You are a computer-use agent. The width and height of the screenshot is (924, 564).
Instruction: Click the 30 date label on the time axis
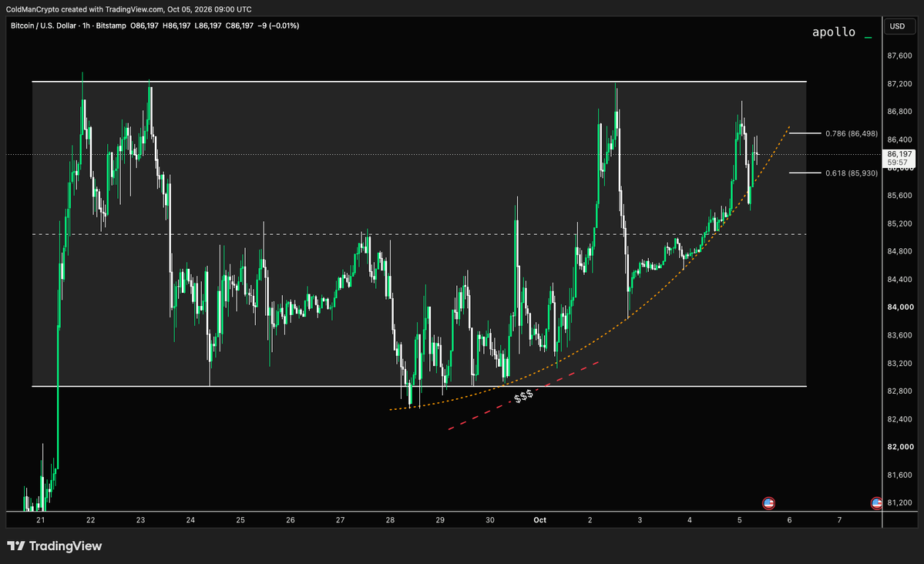pos(490,520)
